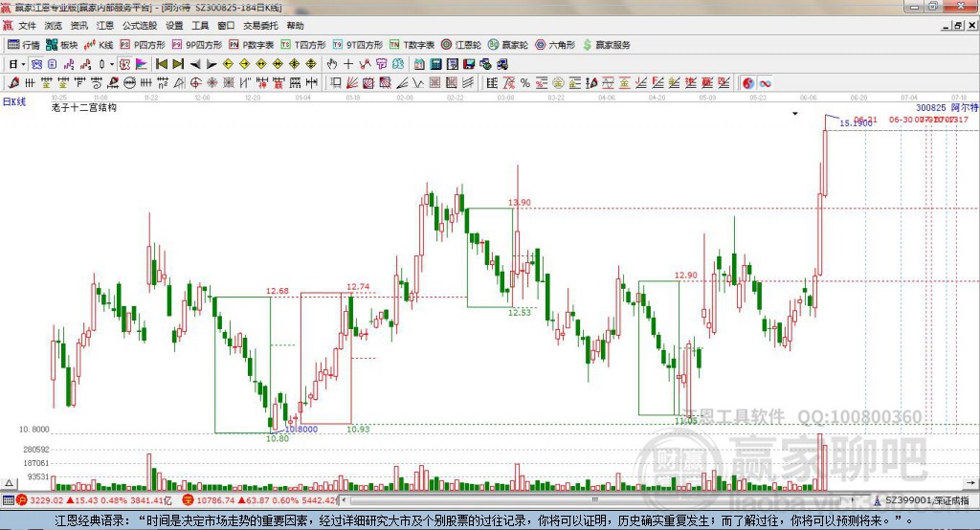Click the red floppy save icon

pos(469,64)
